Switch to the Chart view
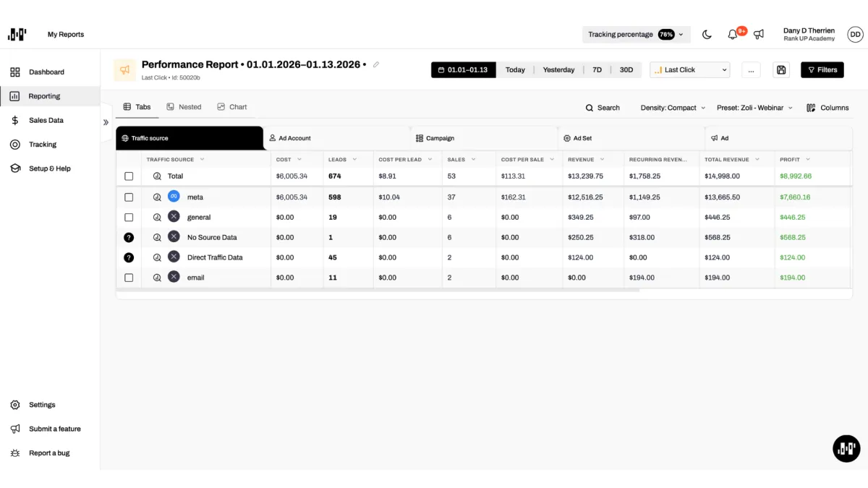 coord(231,107)
